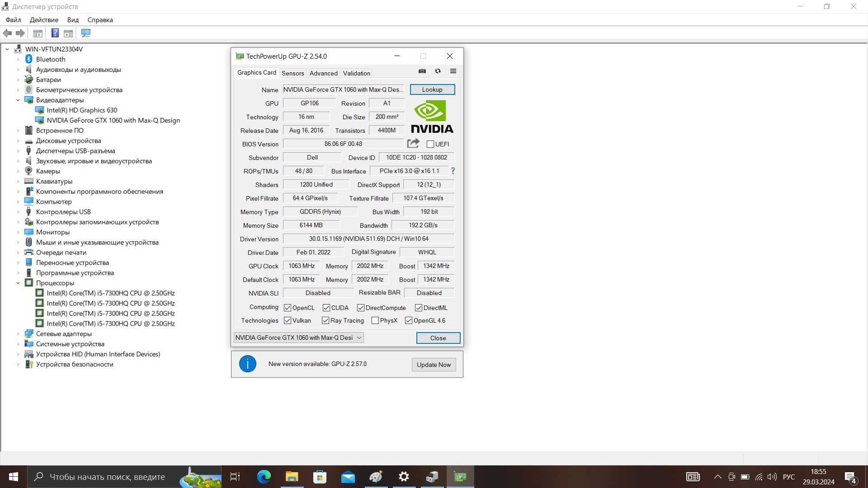Click the Lookup button
Screen dimensions: 868x488
click(x=432, y=89)
